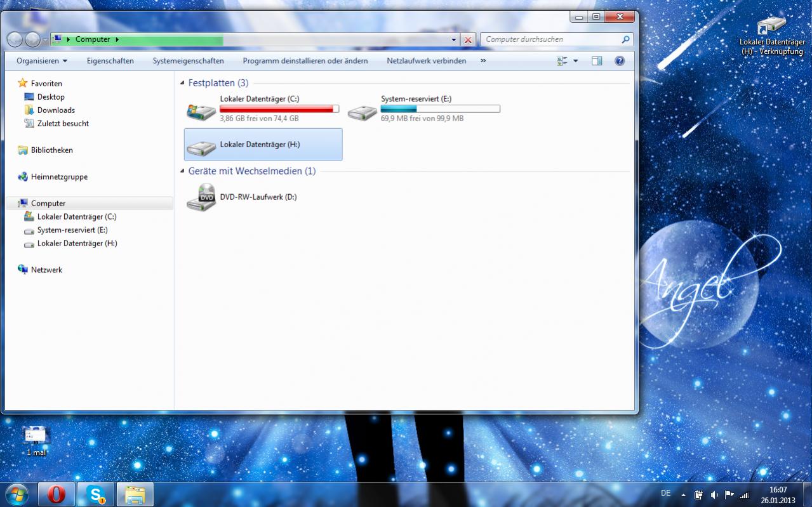Select Bibliotheken in the navigation pane
812x507 pixels.
(51, 150)
